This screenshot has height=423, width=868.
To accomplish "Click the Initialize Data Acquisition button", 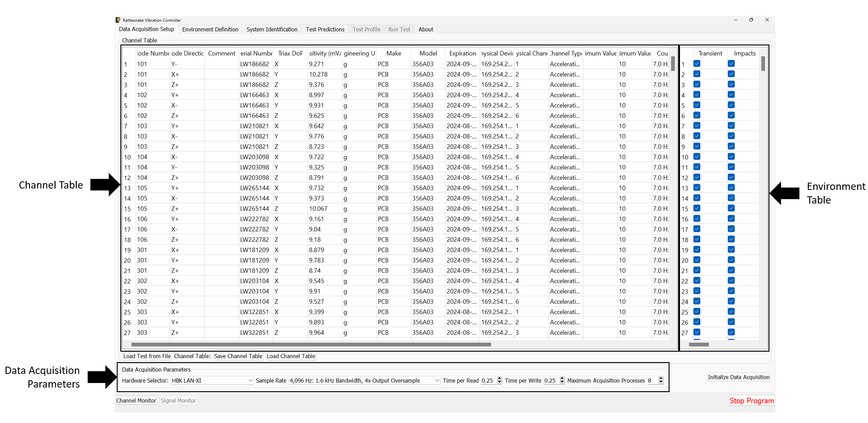I will pyautogui.click(x=738, y=377).
